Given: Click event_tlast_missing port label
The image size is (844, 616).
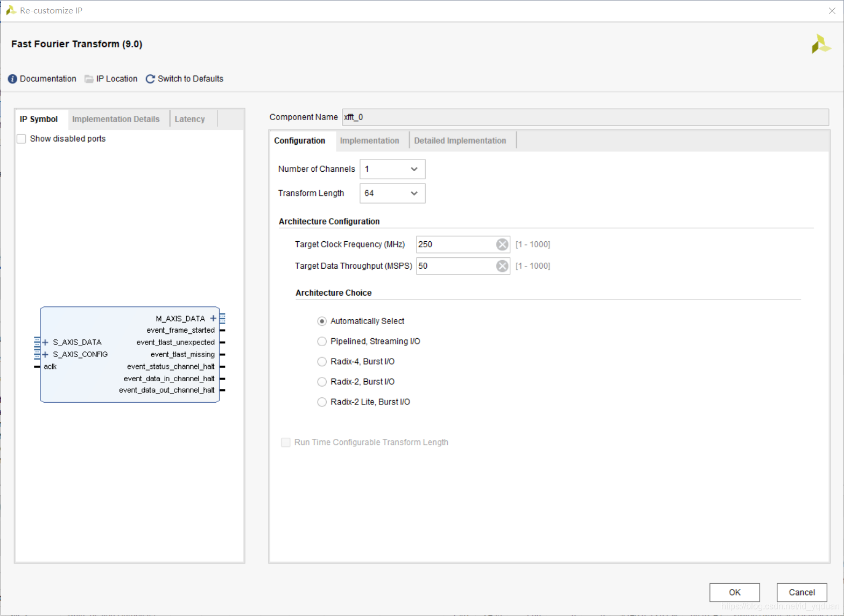Looking at the screenshot, I should [182, 354].
